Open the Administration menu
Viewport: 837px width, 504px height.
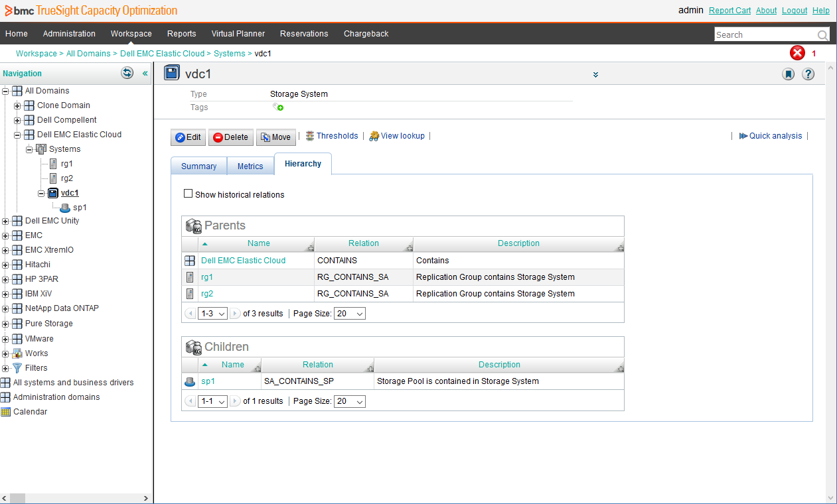pos(69,34)
